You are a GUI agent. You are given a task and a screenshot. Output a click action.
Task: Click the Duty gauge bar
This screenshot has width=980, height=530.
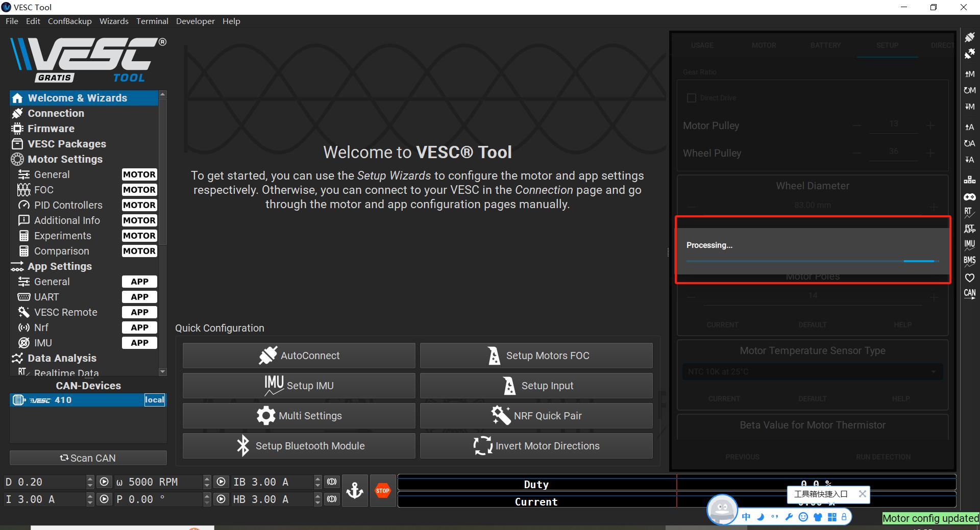coord(677,483)
